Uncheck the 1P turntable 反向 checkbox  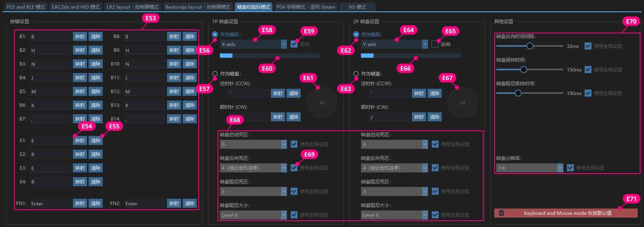[x=294, y=44]
